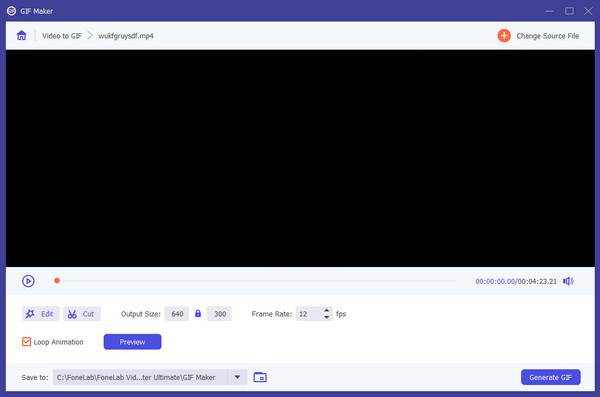
Task: Click the aspect ratio lock icon
Action: [x=198, y=314]
